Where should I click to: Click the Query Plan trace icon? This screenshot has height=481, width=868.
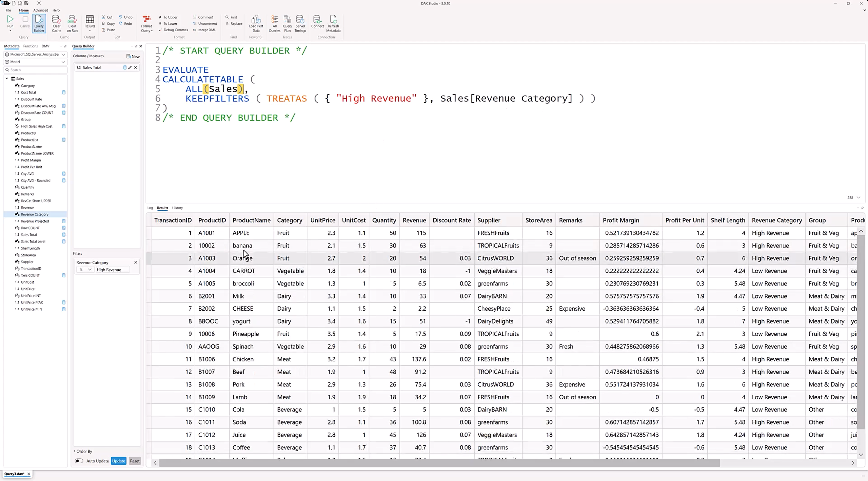click(287, 23)
